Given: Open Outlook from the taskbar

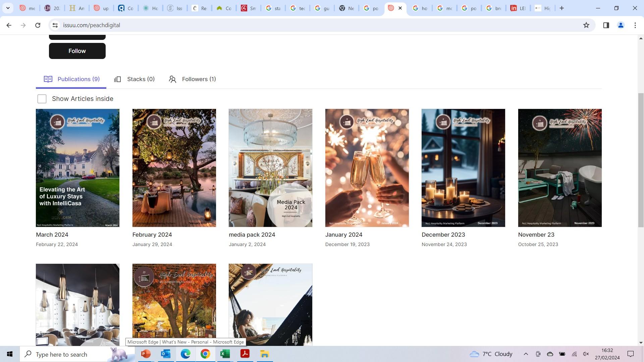Looking at the screenshot, I should point(166,354).
